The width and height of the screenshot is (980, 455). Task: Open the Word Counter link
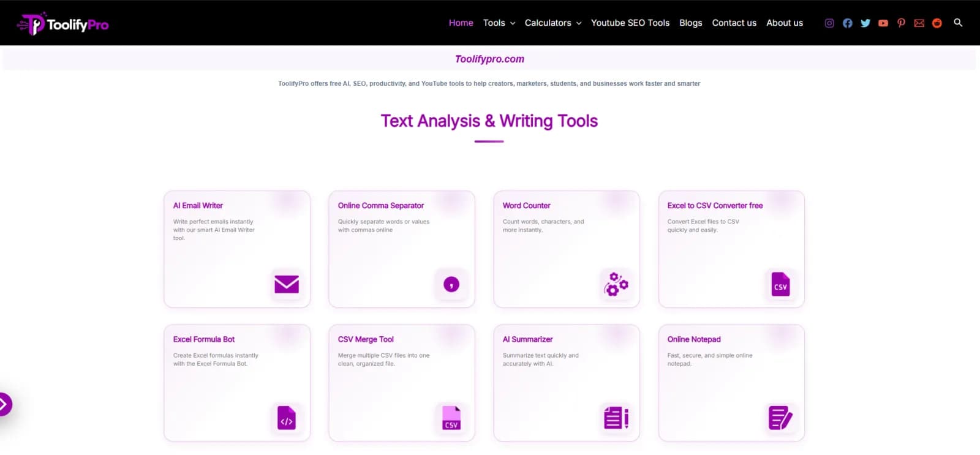pyautogui.click(x=527, y=206)
